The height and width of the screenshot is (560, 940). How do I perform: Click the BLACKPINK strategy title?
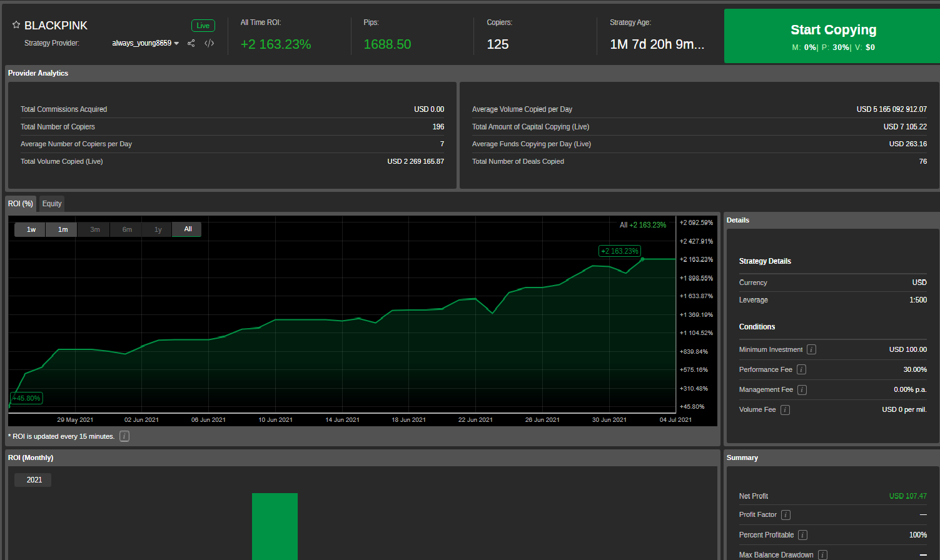point(56,26)
